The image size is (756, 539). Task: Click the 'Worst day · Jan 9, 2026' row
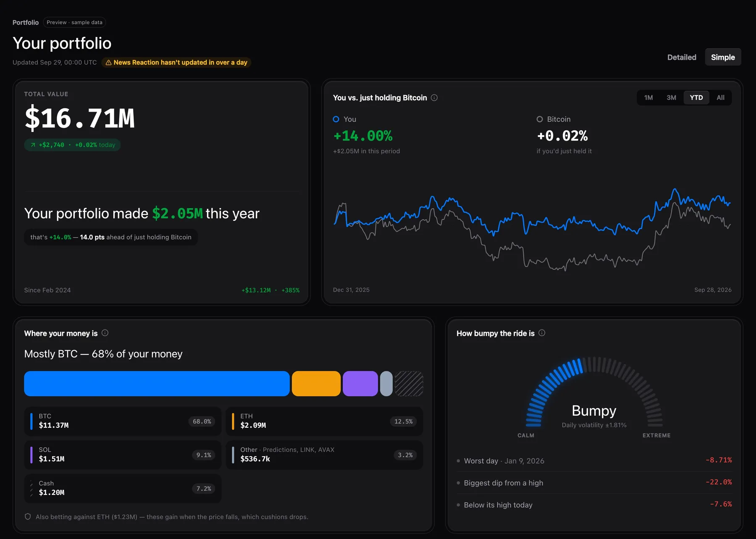[594, 461]
